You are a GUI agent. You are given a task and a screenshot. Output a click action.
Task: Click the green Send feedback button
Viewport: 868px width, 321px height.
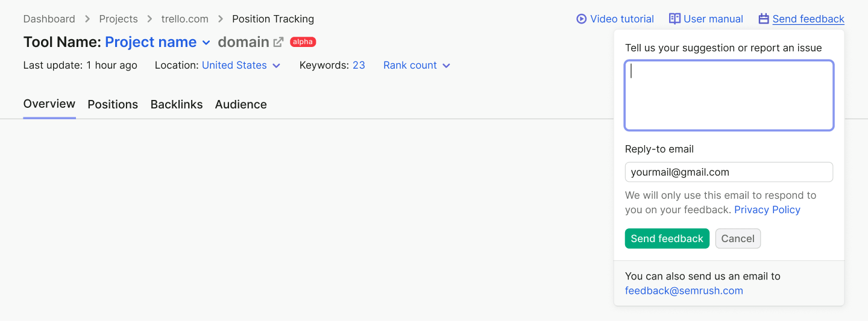coord(667,238)
